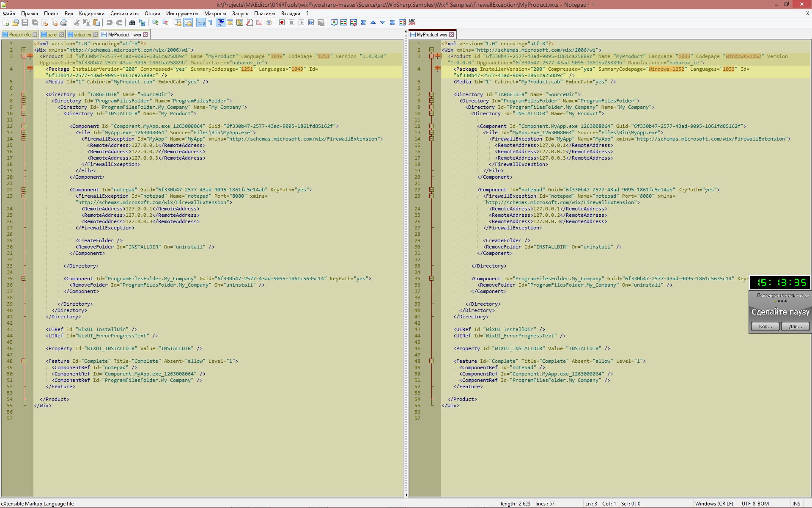Click the Paste clipboard icon
Screen dimensions: 812x508
[96, 23]
